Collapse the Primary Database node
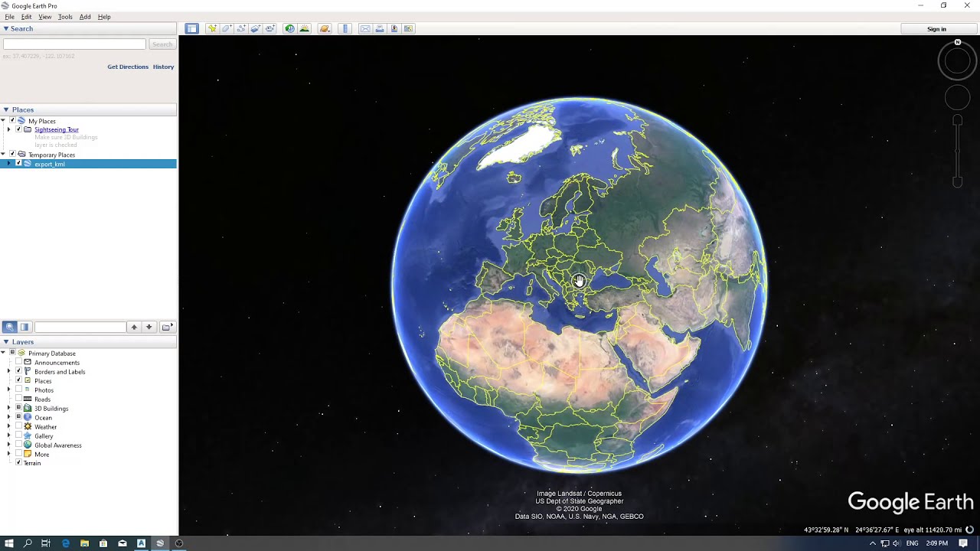This screenshot has width=980, height=551. click(x=3, y=354)
